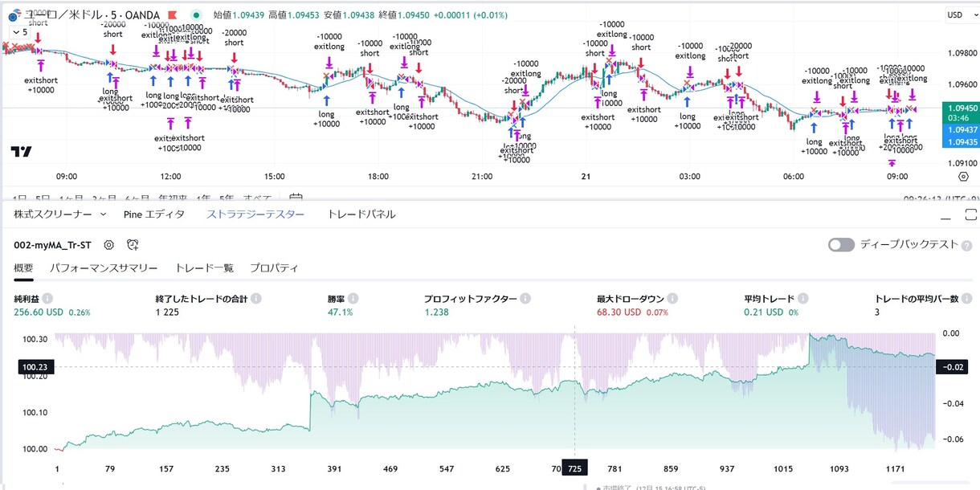This screenshot has width=980, height=490.
Task: Click the profit factor value 1.238
Action: 436,312
